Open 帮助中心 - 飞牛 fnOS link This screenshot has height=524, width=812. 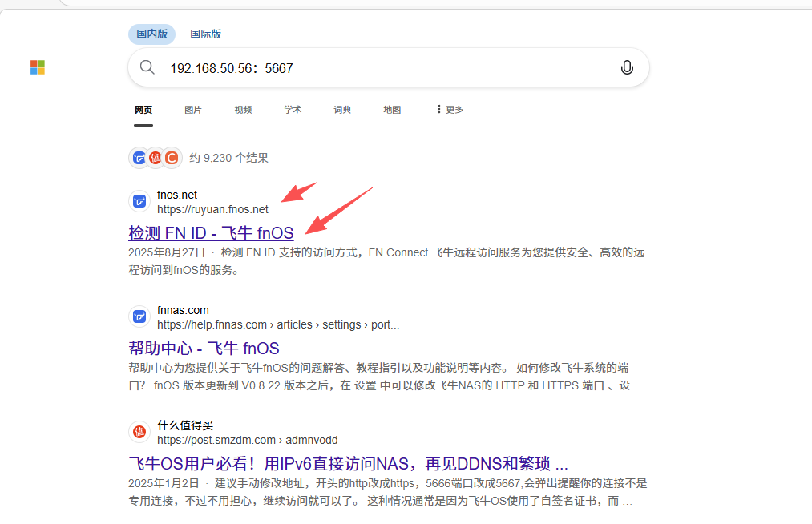point(204,348)
